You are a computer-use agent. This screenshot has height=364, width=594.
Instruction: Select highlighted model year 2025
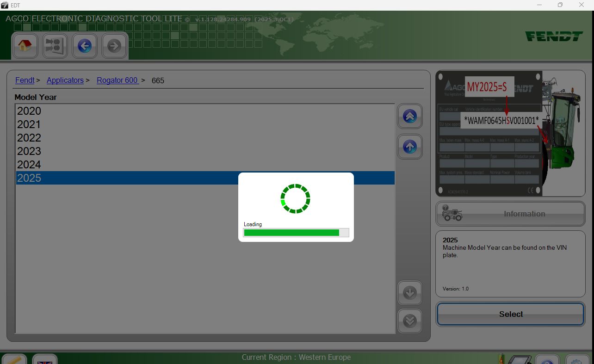tap(205, 178)
